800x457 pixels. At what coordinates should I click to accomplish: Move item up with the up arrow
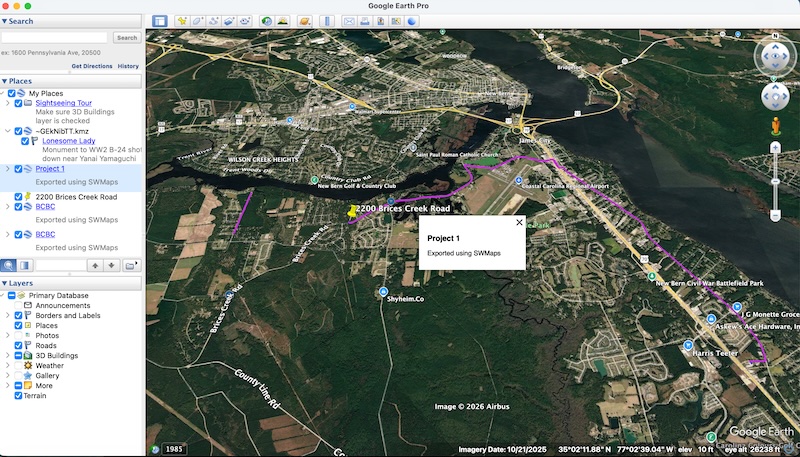point(95,265)
